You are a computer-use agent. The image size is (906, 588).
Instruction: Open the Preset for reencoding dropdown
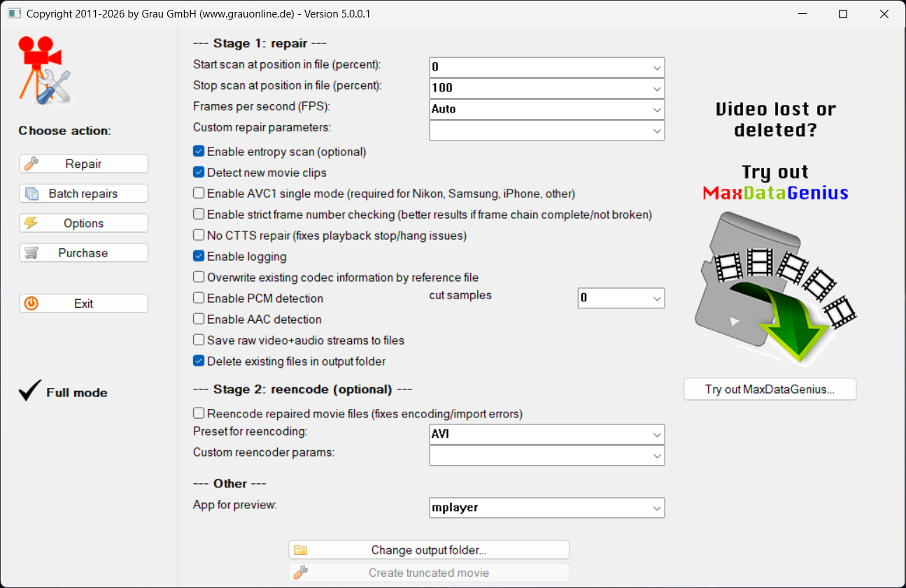click(657, 435)
